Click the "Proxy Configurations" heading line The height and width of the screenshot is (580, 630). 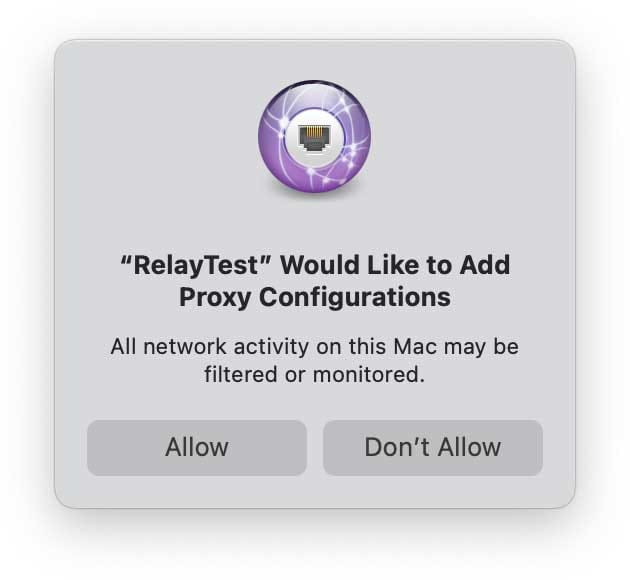315,297
